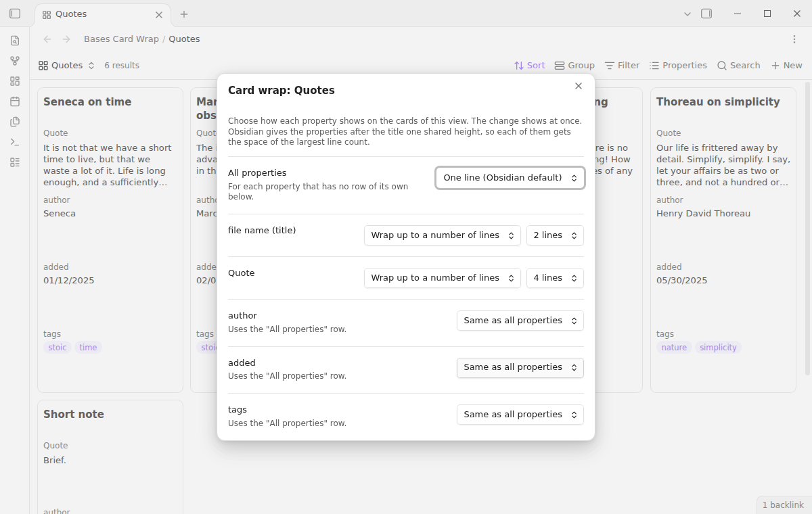Screen dimensions: 812x514
Task: Open Short note card title
Action: click(x=74, y=415)
